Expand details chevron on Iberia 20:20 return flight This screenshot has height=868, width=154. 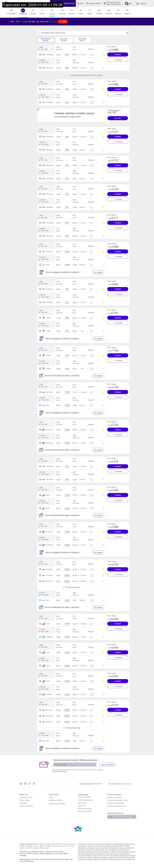[103, 508]
